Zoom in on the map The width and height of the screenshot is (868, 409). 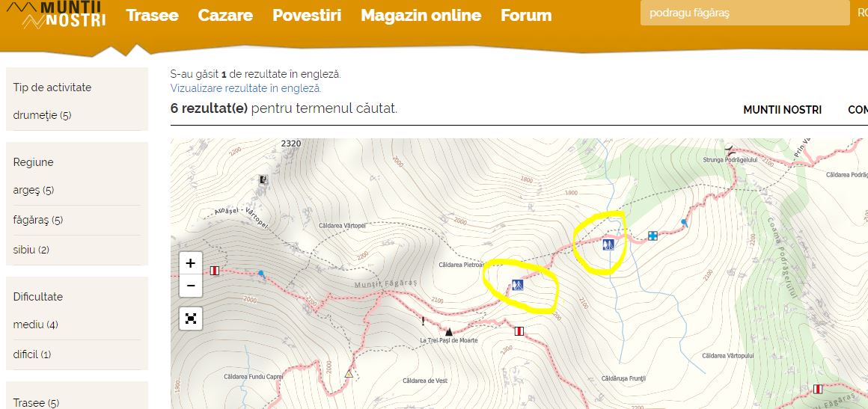190,263
